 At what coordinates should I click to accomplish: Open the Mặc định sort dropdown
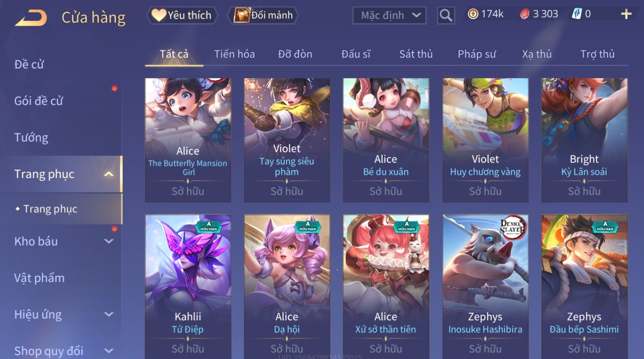pyautogui.click(x=389, y=15)
